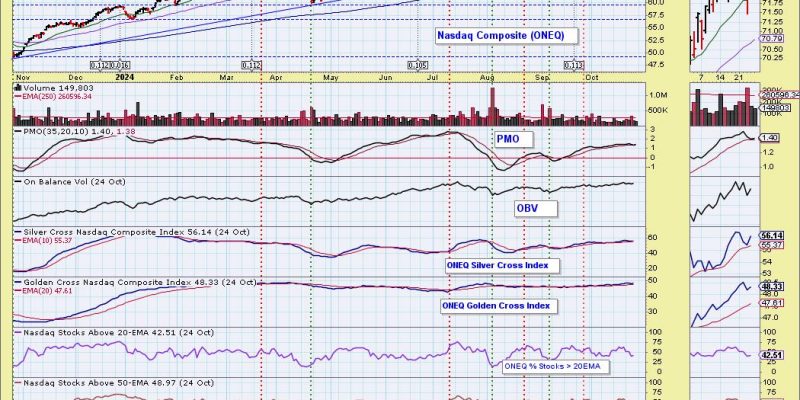Click the 'Aug' month label on the time axis
The width and height of the screenshot is (800, 400).
pyautogui.click(x=488, y=78)
